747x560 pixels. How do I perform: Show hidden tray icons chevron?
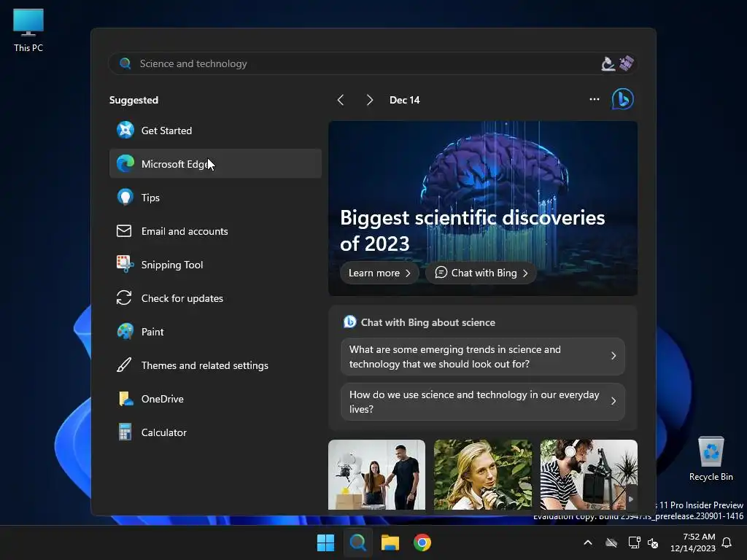pyautogui.click(x=588, y=542)
